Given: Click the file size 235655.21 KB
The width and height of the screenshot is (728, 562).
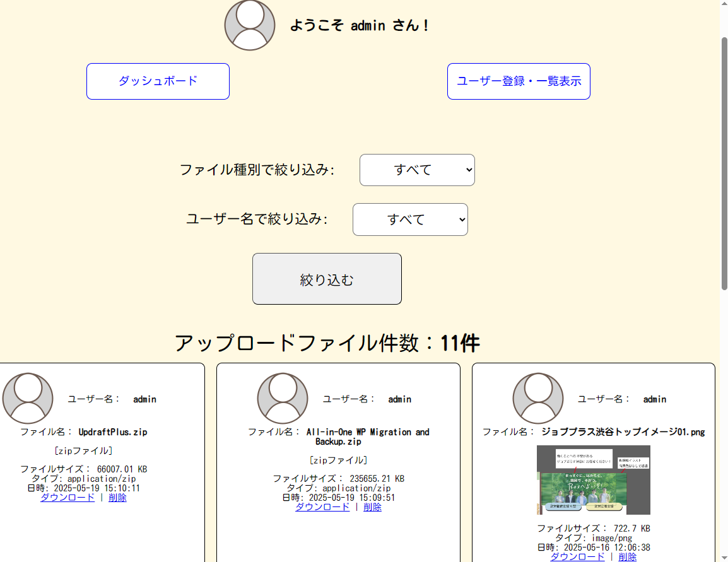Looking at the screenshot, I should point(377,479).
